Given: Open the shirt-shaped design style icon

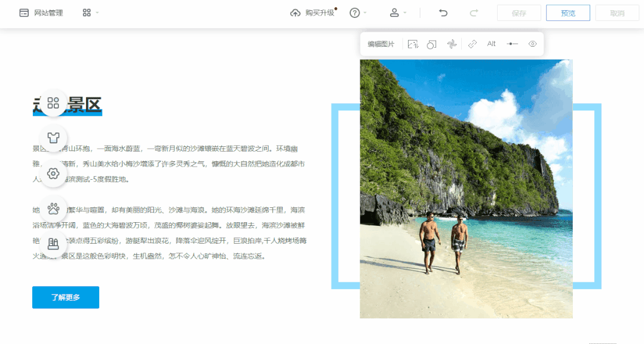Looking at the screenshot, I should coord(53,137).
